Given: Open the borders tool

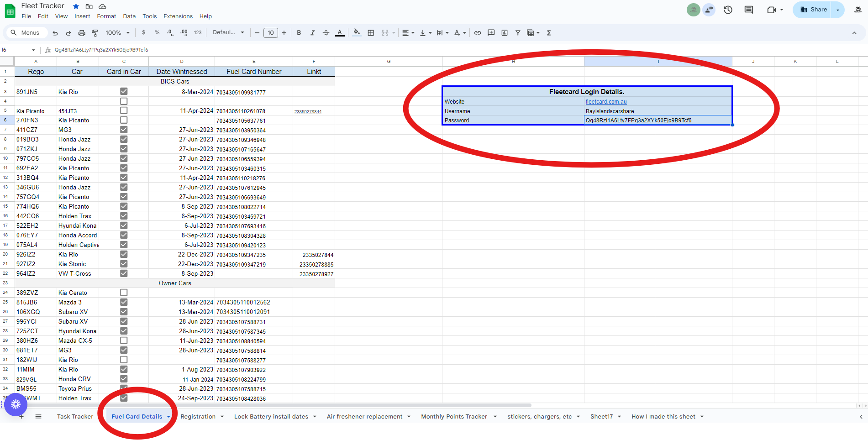Looking at the screenshot, I should tap(371, 33).
